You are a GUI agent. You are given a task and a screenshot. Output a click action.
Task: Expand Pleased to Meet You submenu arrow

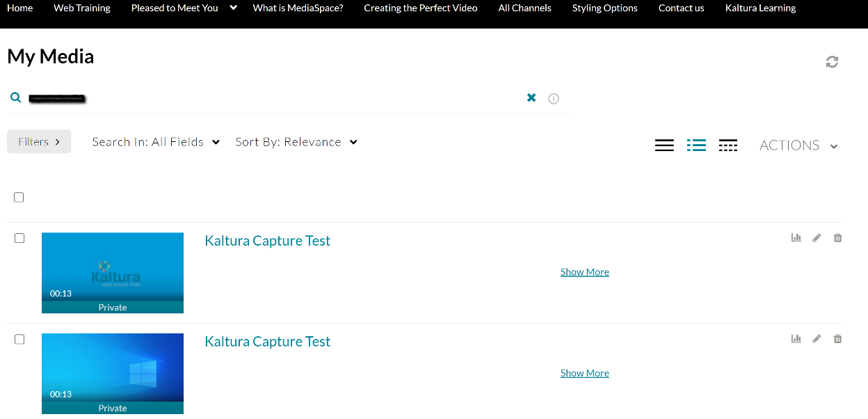(233, 8)
